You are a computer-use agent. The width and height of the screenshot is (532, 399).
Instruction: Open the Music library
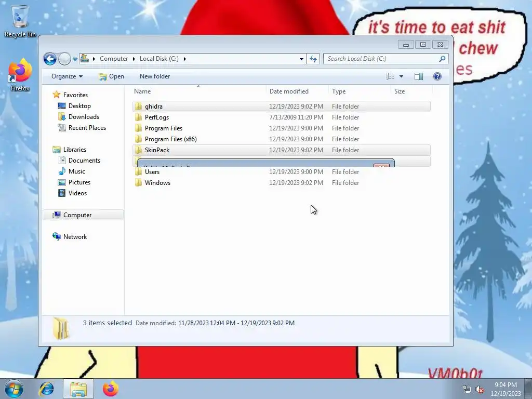[77, 171]
